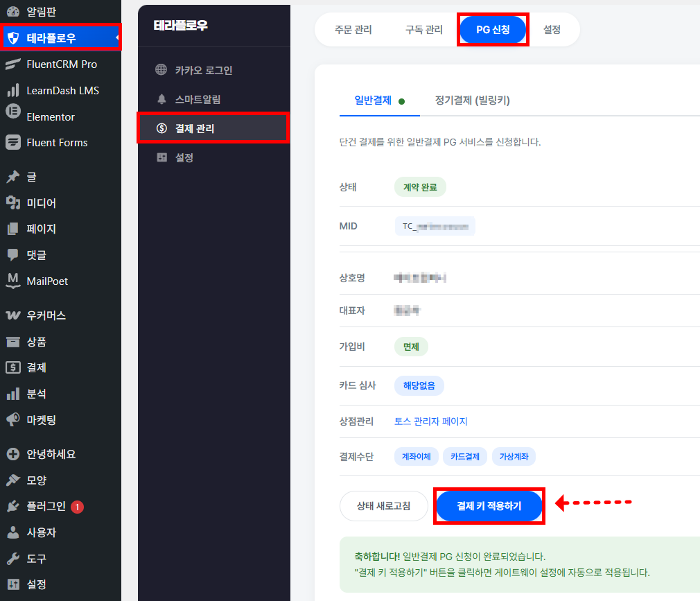Open the 미디어 media library icon

pos(12,203)
